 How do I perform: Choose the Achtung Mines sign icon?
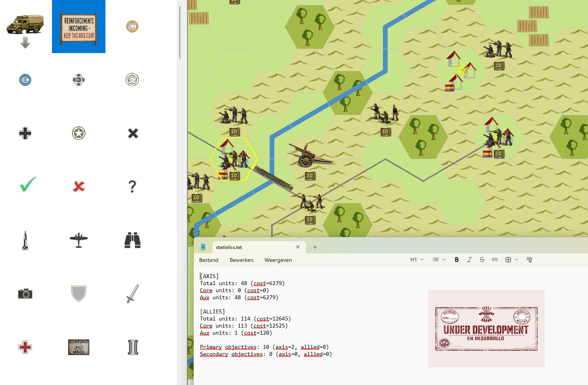click(79, 347)
